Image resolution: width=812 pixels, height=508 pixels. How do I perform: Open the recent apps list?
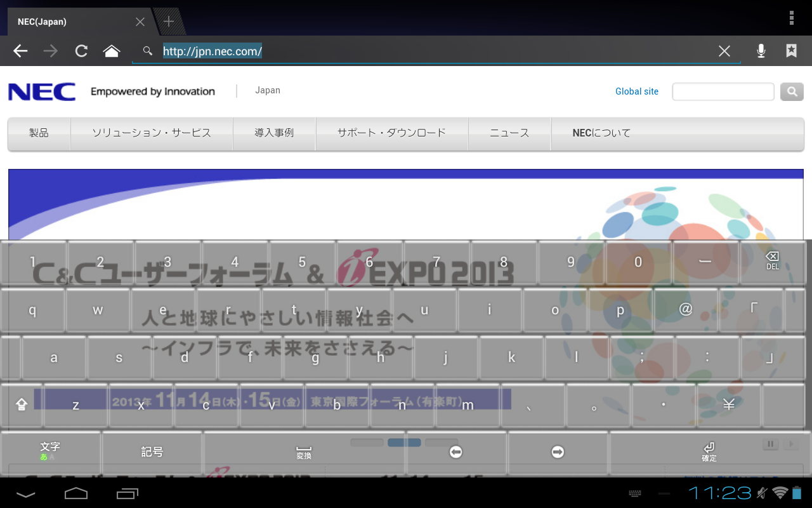pos(128,493)
